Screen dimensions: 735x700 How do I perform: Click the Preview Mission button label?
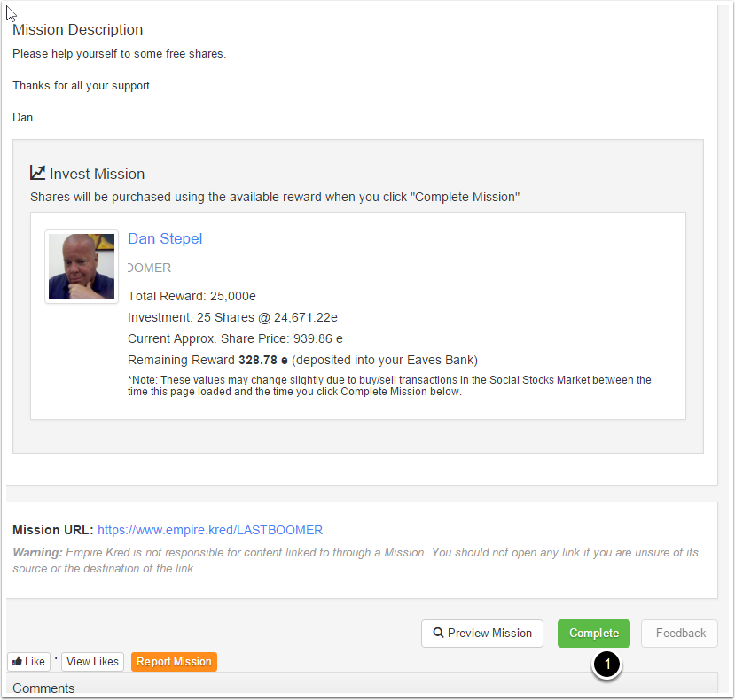tap(489, 634)
